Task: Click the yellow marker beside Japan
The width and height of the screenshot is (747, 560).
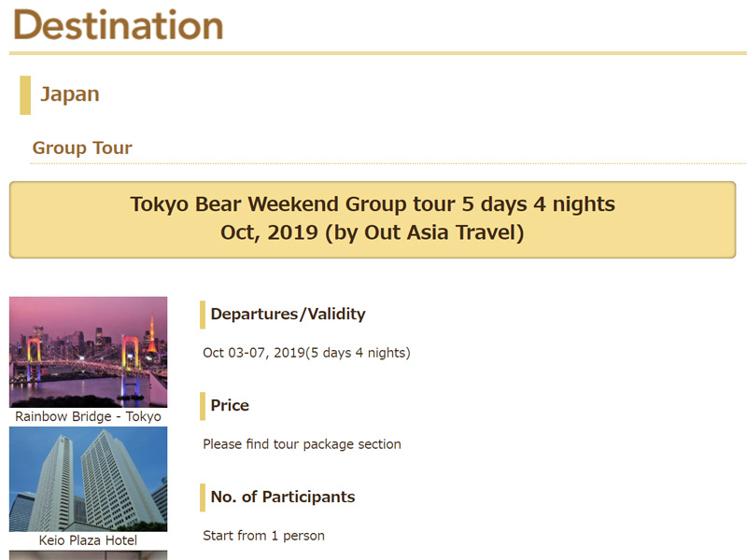Action: coord(25,94)
